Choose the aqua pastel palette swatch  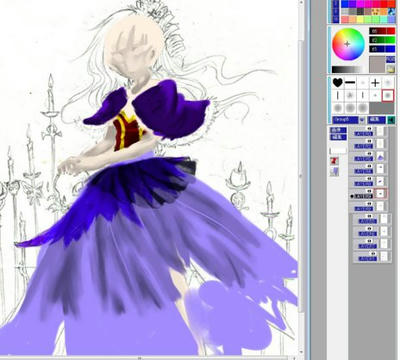tap(383, 19)
